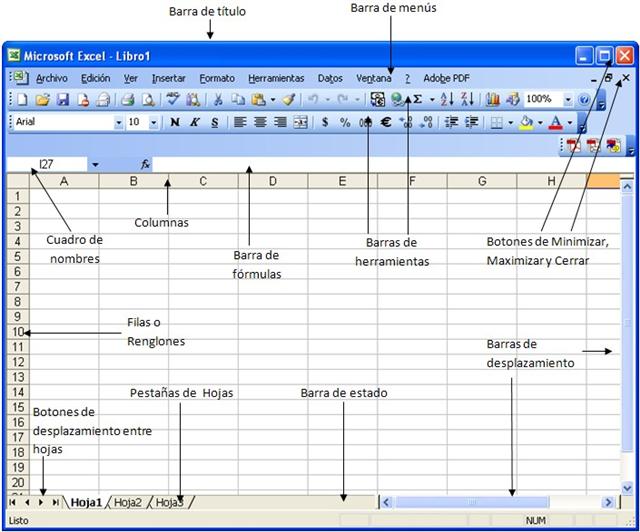This screenshot has height=532, width=640.
Task: Click the horizontal scrollbar thumb
Action: click(x=472, y=502)
